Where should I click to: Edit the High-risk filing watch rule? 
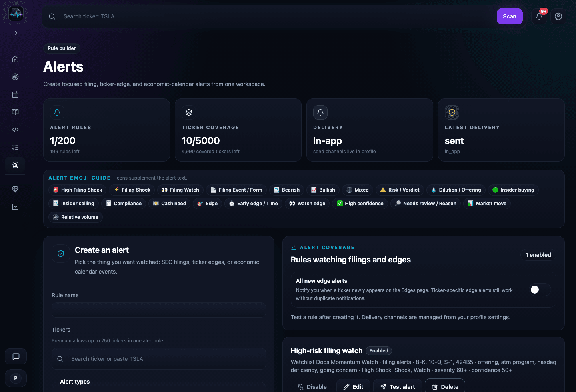pos(354,387)
